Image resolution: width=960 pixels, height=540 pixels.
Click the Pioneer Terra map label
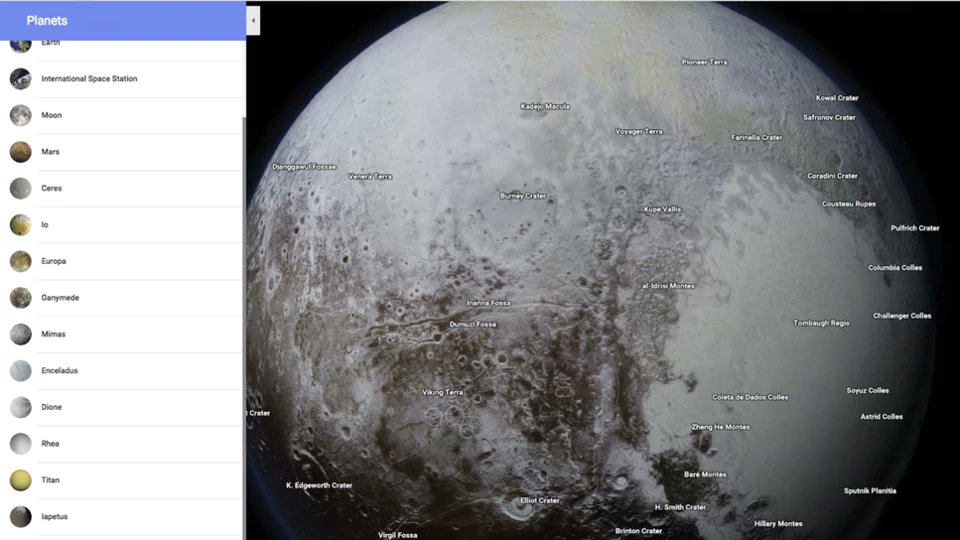coord(704,62)
